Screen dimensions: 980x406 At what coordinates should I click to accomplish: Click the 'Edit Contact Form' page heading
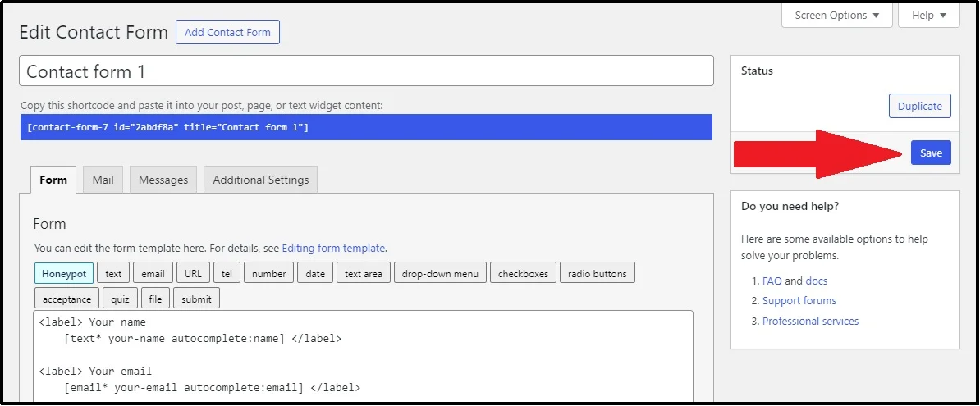click(94, 33)
